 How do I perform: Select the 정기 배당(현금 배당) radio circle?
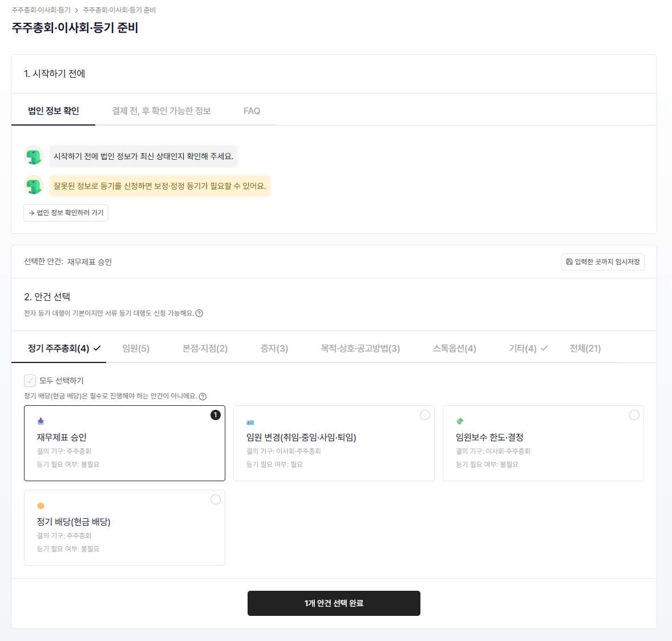point(216,499)
